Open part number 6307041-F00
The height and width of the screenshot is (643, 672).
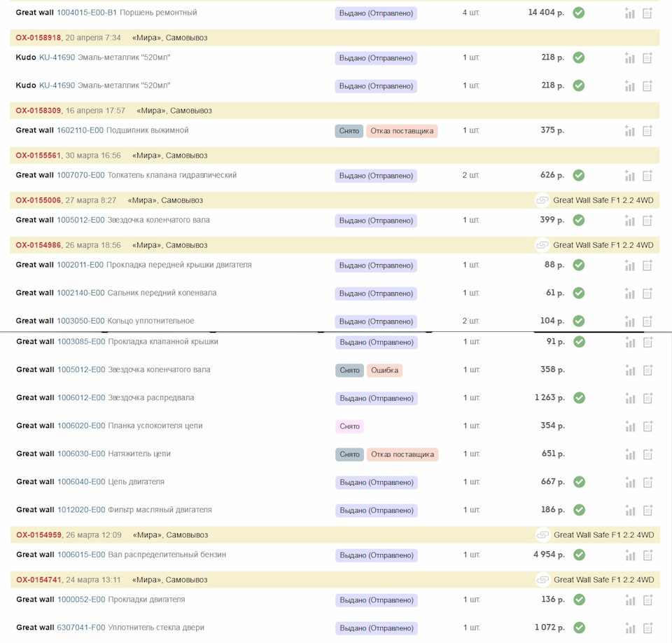point(81,627)
